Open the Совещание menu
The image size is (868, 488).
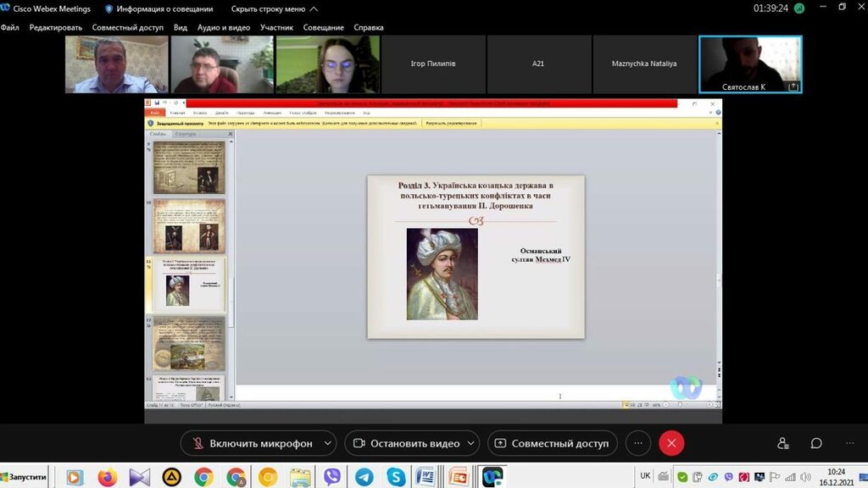coord(323,27)
